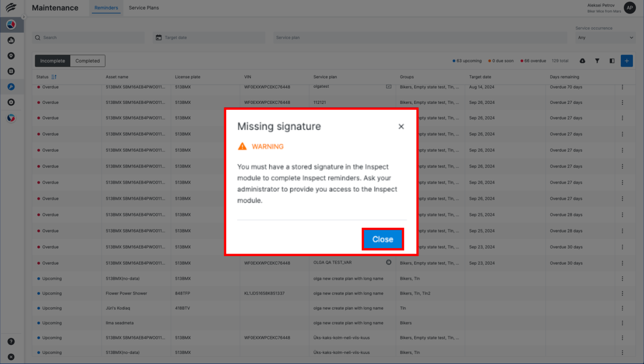
Task: Switch to the Service Plans tab
Action: [143, 8]
